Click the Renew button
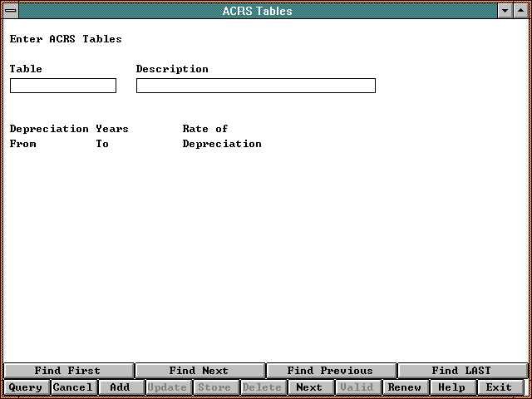 404,387
